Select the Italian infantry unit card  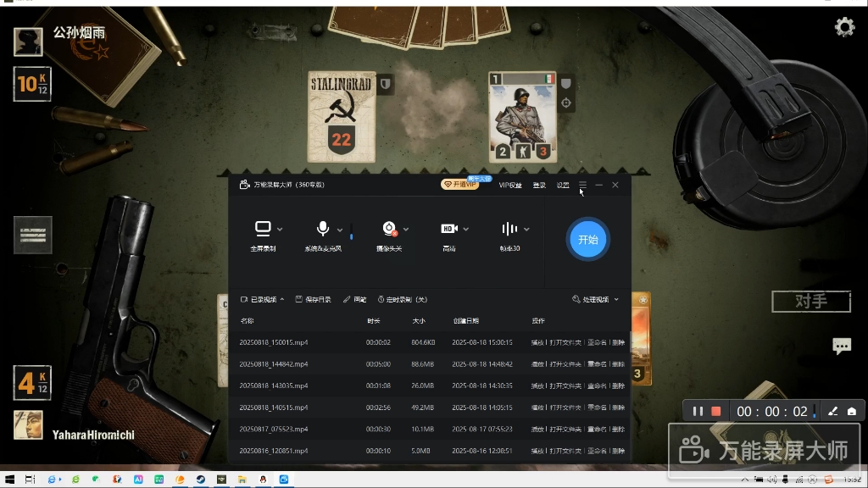pos(522,117)
